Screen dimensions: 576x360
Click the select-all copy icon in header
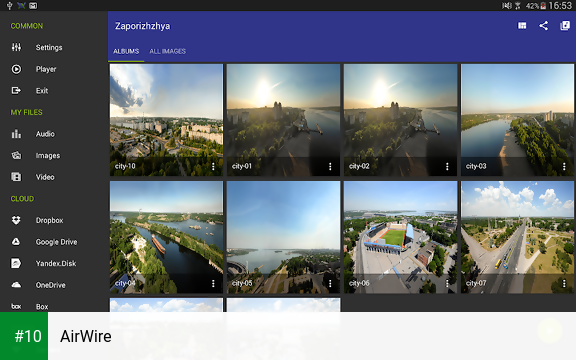point(565,26)
